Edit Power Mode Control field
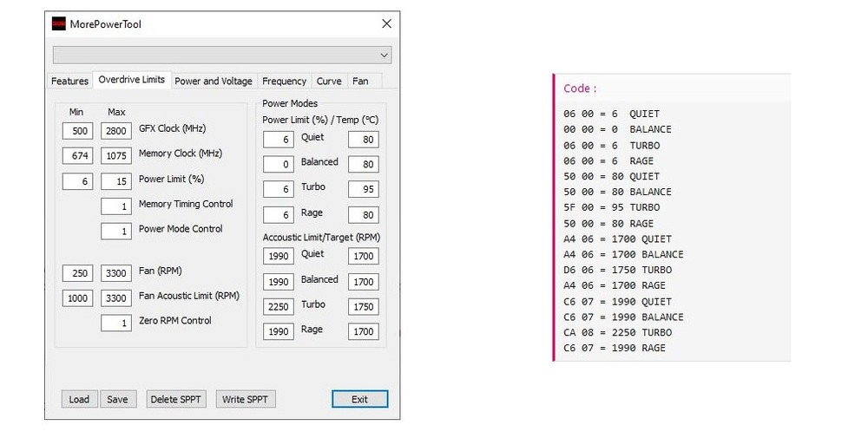 tap(116, 232)
